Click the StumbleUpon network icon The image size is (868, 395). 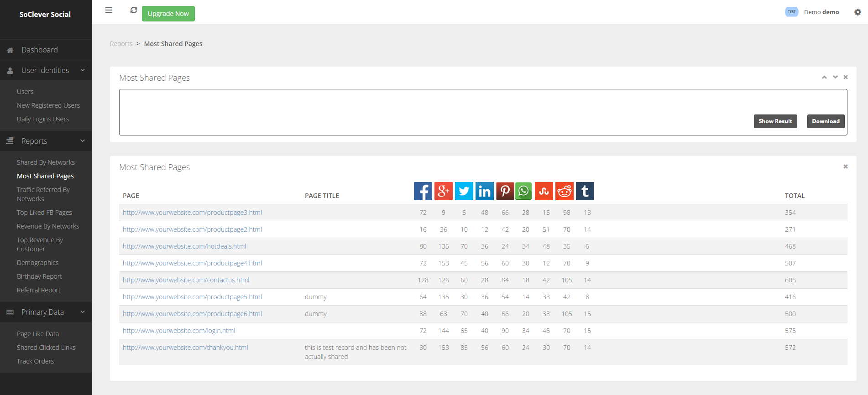point(544,191)
